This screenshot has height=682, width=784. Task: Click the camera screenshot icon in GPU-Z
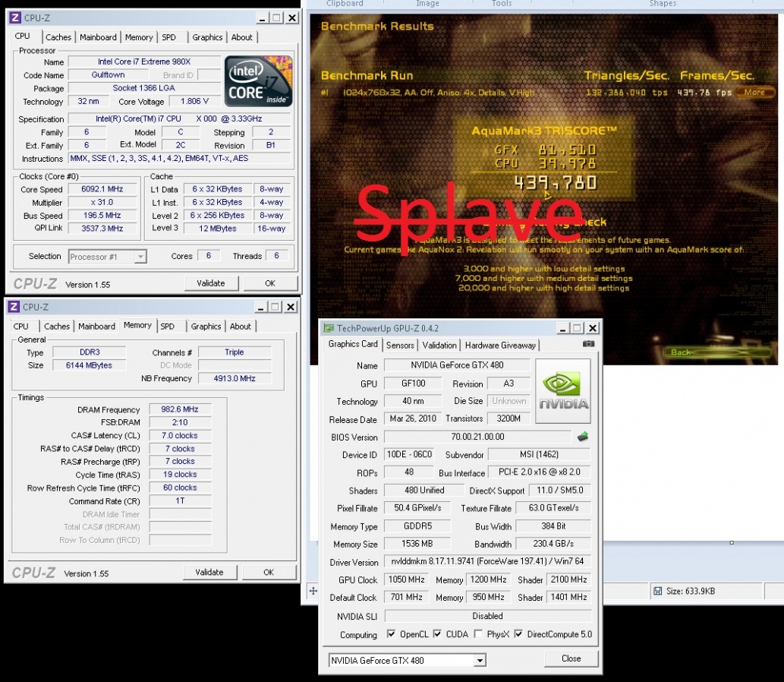click(588, 345)
